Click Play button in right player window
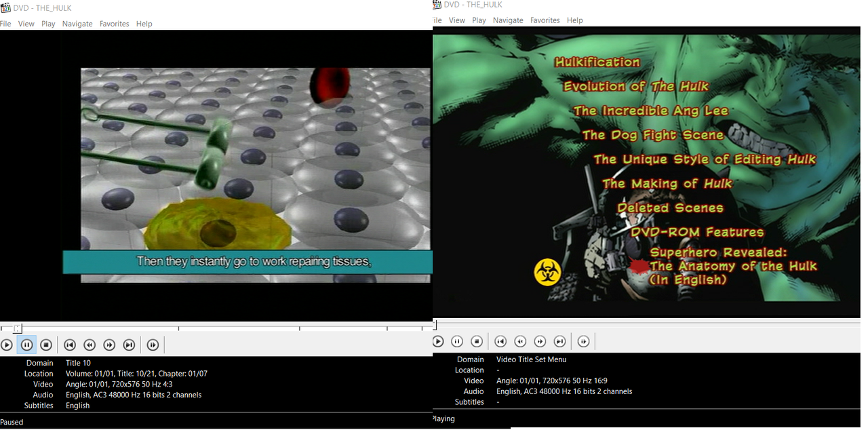Screen dimensions: 868x430 tap(437, 342)
